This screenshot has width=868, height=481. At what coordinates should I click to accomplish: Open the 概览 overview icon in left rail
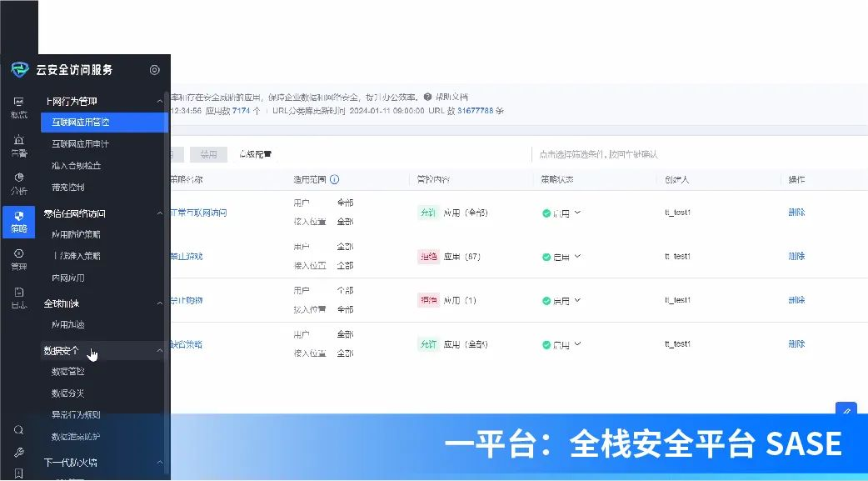[x=18, y=107]
